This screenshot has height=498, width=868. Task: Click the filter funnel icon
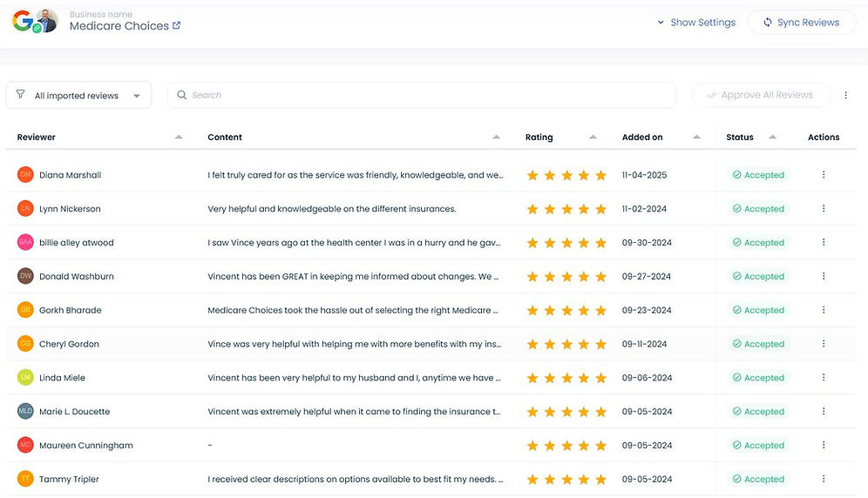[x=20, y=95]
